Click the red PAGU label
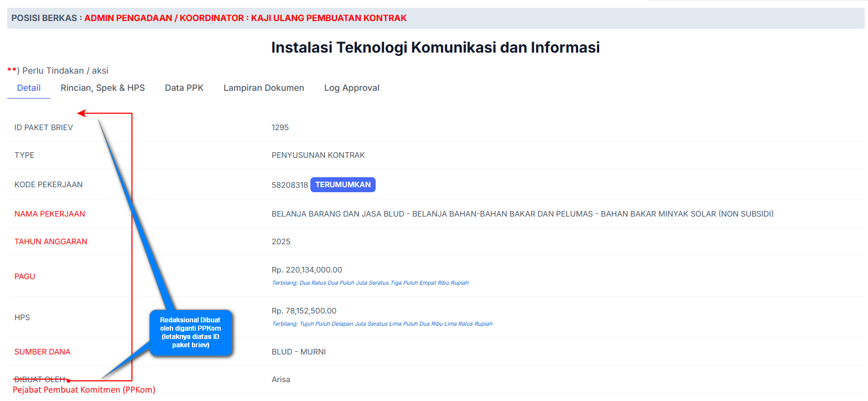The image size is (868, 401). [x=25, y=276]
